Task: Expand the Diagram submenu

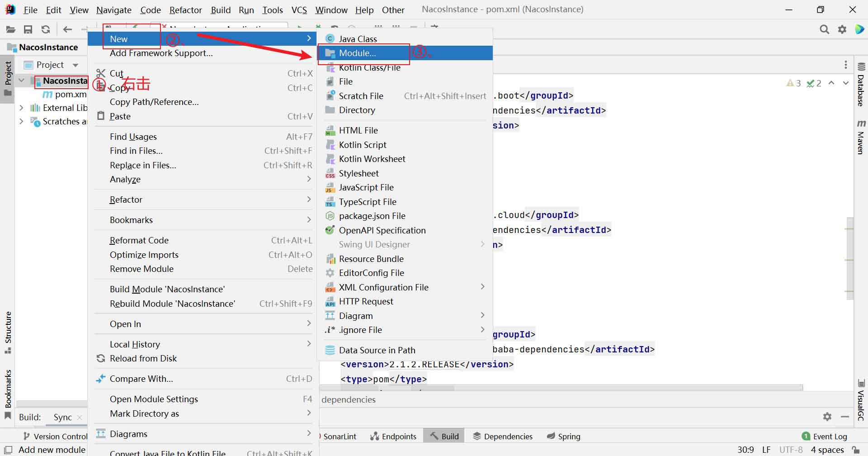Action: pos(405,316)
